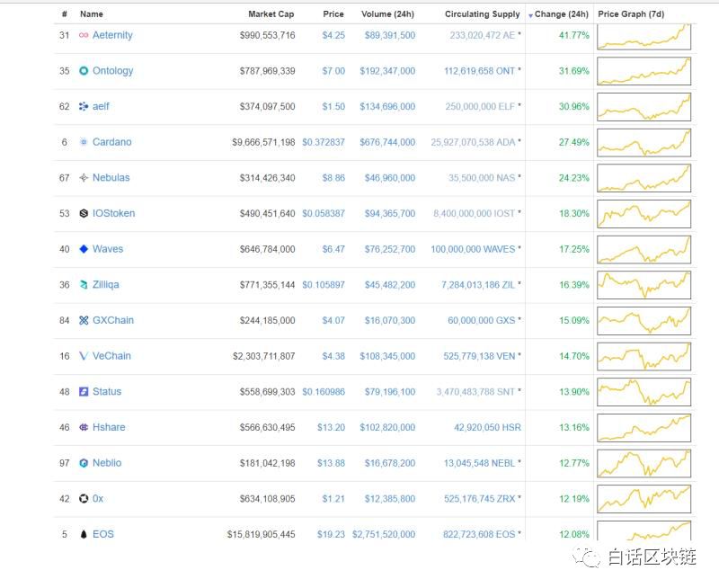Click Nebulas change value 24.23%
The width and height of the screenshot is (719, 588).
[574, 177]
